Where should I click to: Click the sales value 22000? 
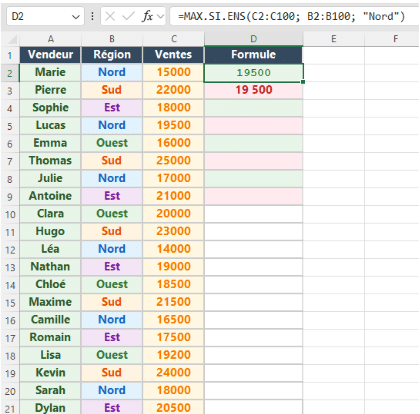(x=173, y=90)
